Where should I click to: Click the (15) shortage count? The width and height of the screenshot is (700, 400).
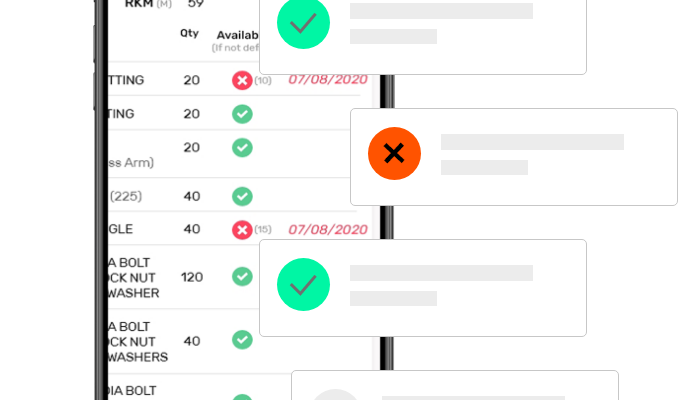[263, 229]
